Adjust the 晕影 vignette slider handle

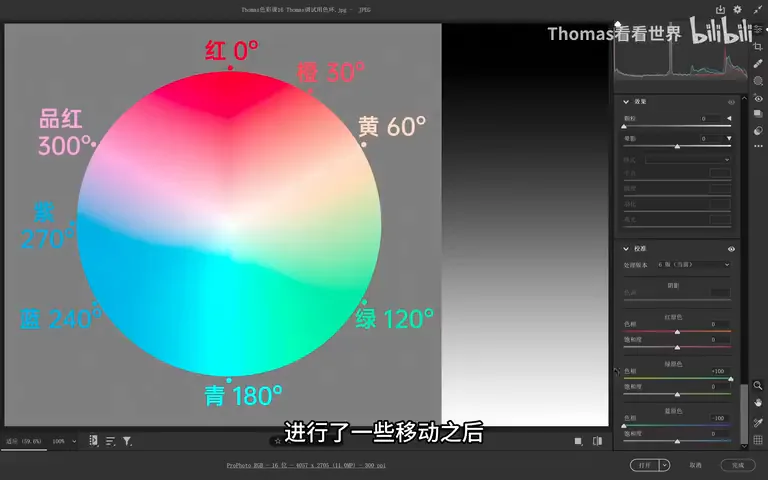click(677, 146)
